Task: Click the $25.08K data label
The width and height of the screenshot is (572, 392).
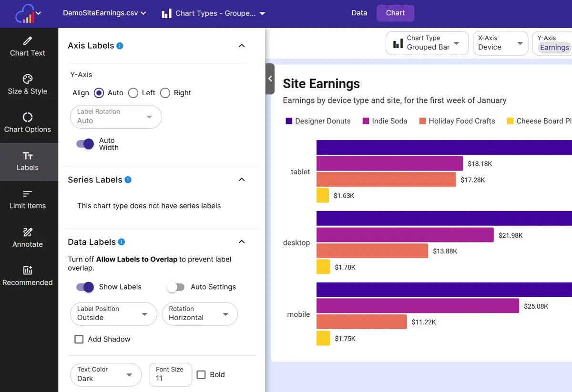Action: (536, 306)
